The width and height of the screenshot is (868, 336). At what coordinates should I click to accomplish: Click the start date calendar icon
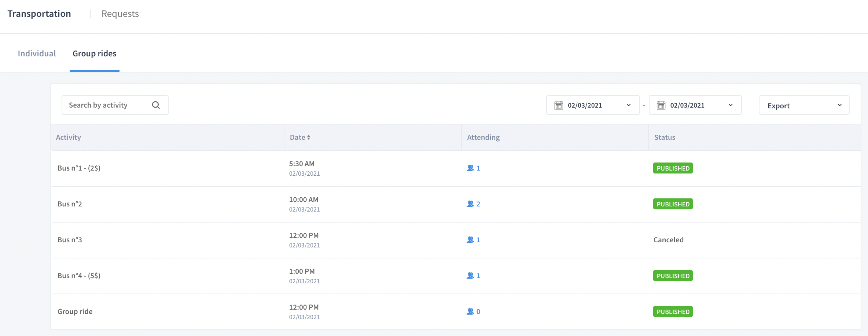tap(559, 105)
